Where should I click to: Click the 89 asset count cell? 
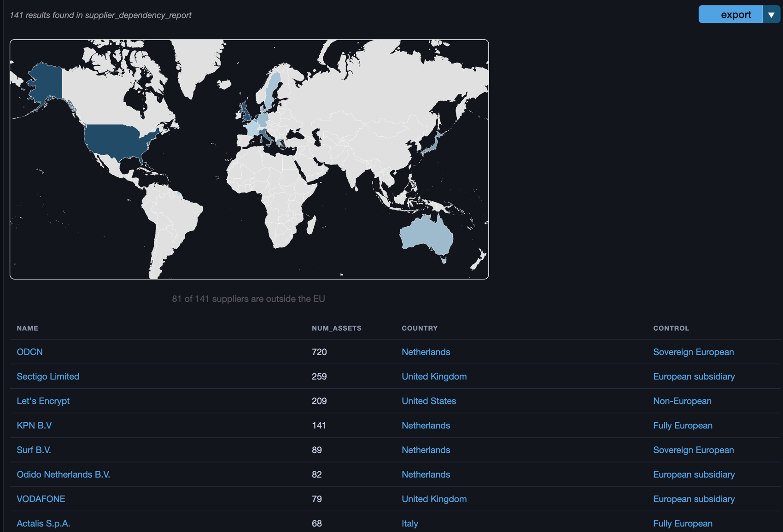[x=317, y=450]
